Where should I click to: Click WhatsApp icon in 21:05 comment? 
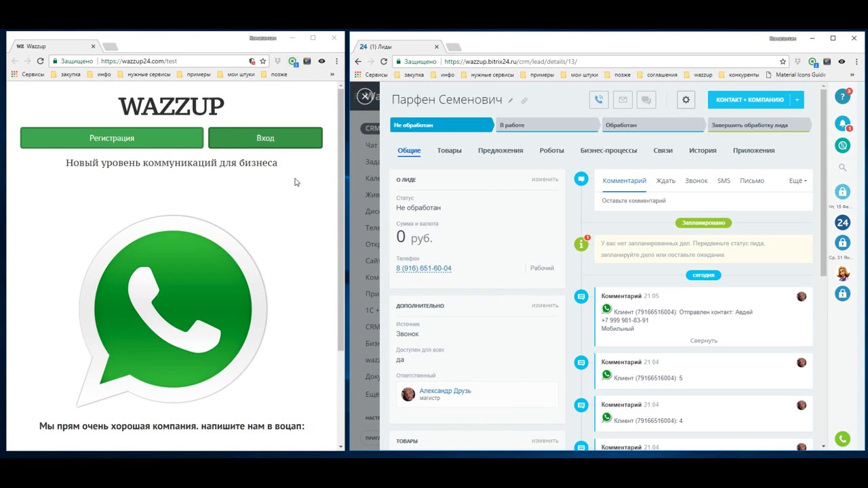coord(606,309)
